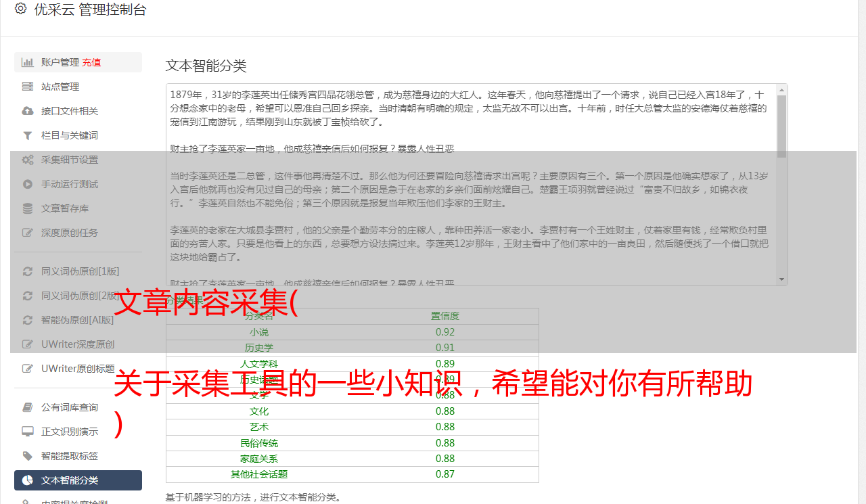Viewport: 866px width, 504px height.
Task: Click the tag icon for 智能提取标签
Action: click(x=28, y=456)
